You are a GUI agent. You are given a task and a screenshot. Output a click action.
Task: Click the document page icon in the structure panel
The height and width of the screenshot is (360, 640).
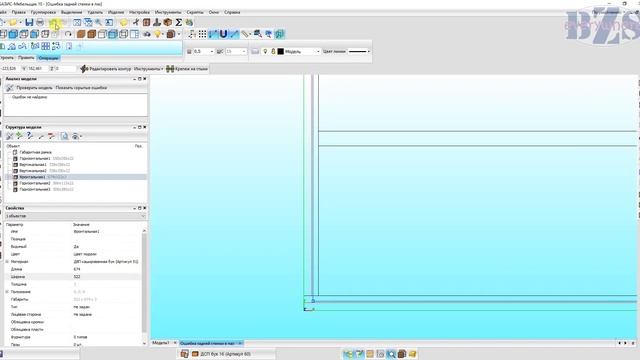pyautogui.click(x=64, y=136)
